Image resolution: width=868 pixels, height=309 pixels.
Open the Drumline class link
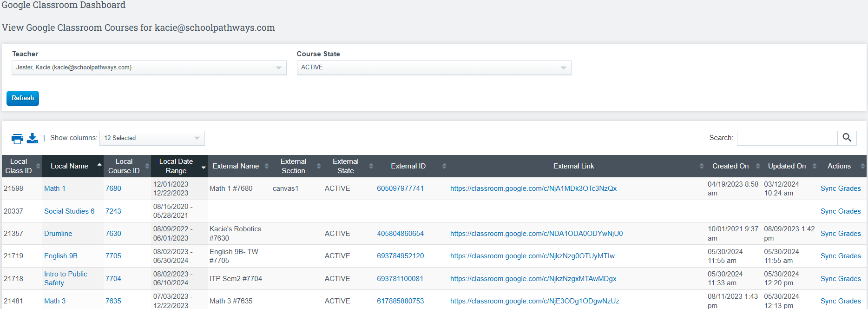click(58, 234)
